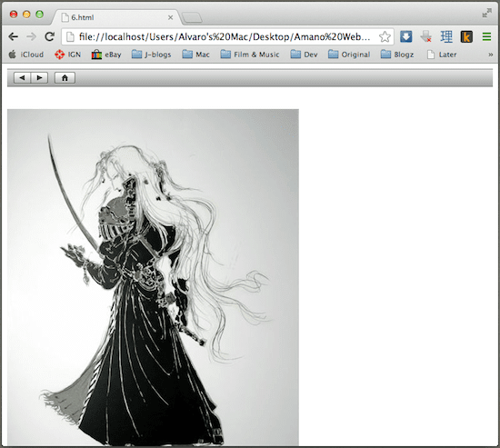500x448 pixels.
Task: Expand the Film & Music bookmarks folder
Action: (x=250, y=55)
